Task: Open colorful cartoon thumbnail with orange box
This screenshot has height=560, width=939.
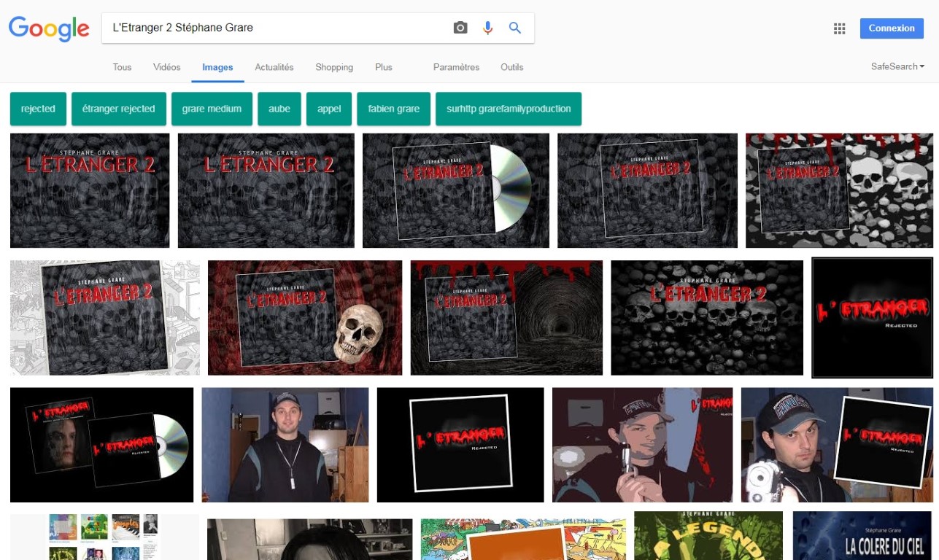Action: 523,540
